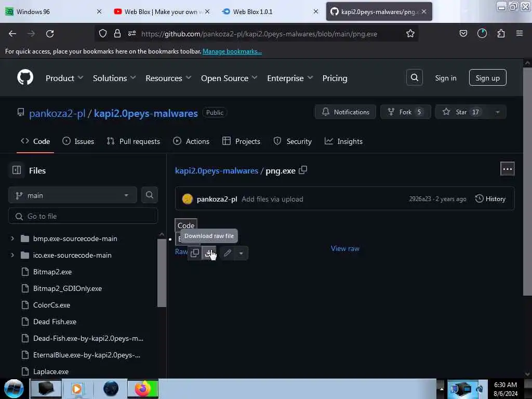Click the Sign in link
Image resolution: width=532 pixels, height=399 pixels.
[x=445, y=78]
